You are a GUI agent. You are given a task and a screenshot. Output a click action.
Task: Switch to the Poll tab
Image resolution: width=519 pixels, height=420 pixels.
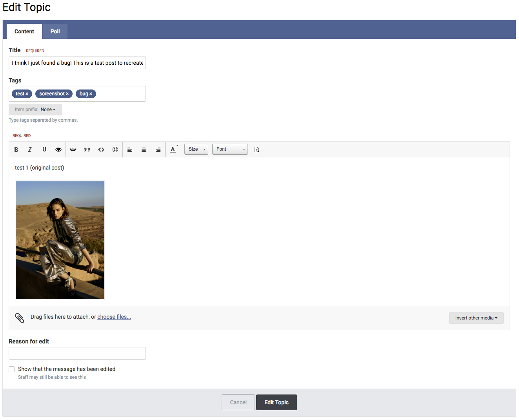tap(55, 31)
